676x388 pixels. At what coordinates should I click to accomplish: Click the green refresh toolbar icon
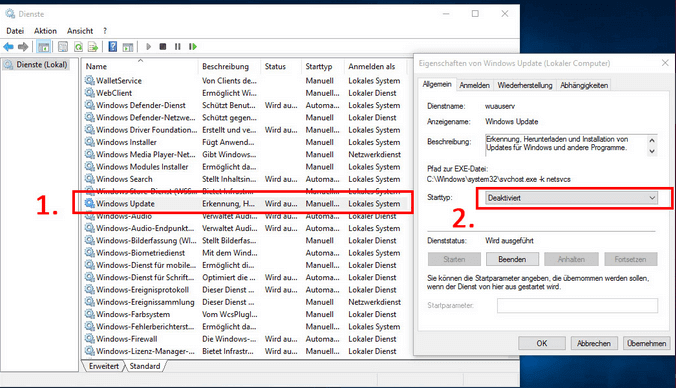point(78,47)
